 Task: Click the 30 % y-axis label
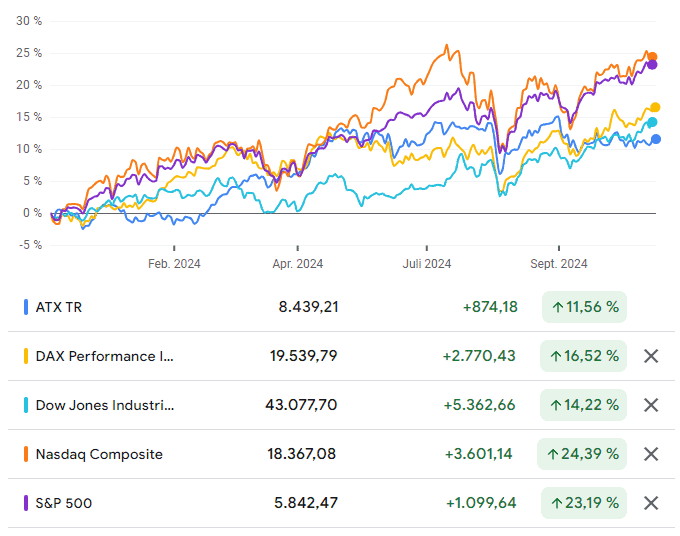pyautogui.click(x=29, y=21)
